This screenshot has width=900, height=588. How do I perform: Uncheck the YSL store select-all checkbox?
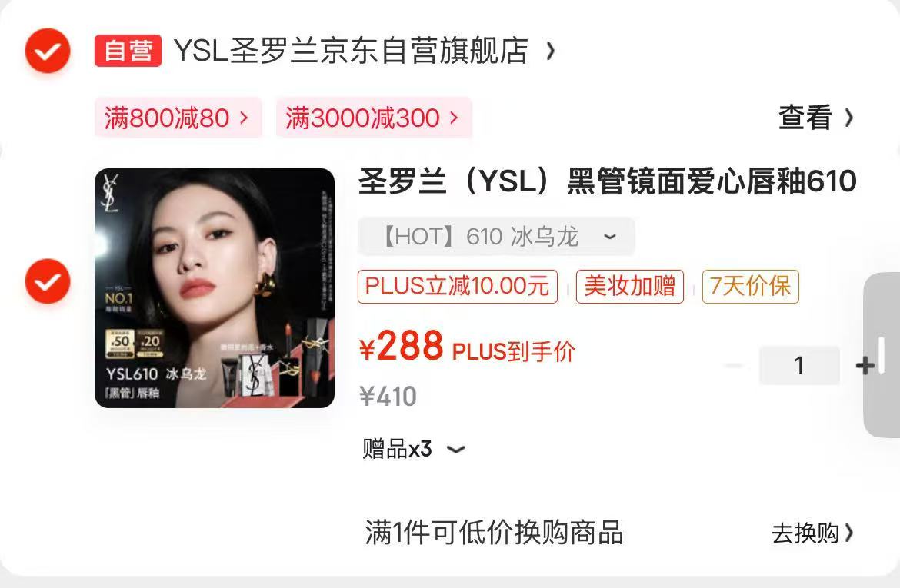tap(48, 51)
